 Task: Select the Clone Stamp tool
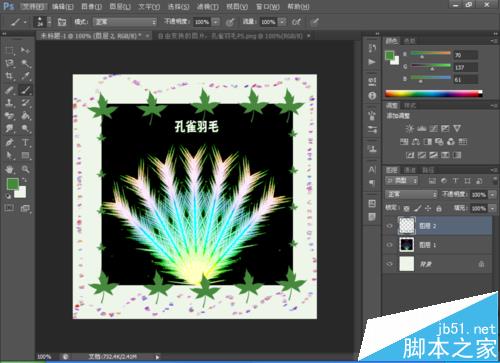click(x=9, y=103)
